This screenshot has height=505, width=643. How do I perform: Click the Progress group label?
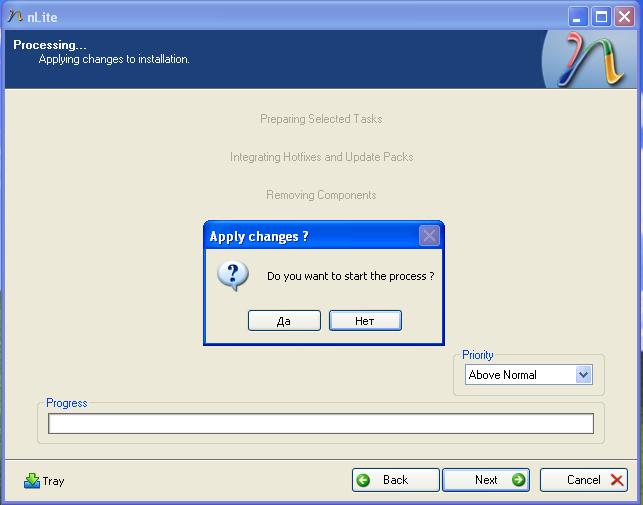click(x=66, y=403)
